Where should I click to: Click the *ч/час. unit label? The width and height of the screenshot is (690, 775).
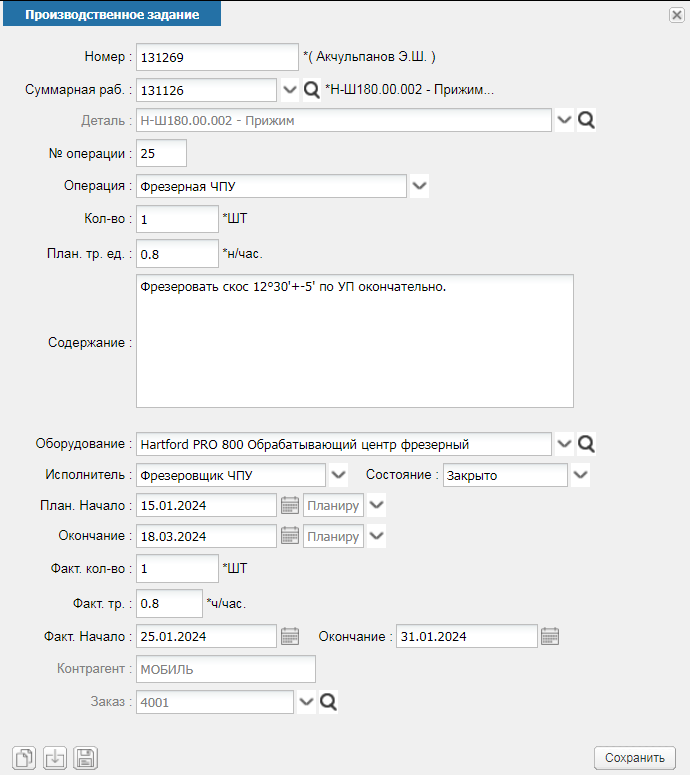[x=226, y=603]
